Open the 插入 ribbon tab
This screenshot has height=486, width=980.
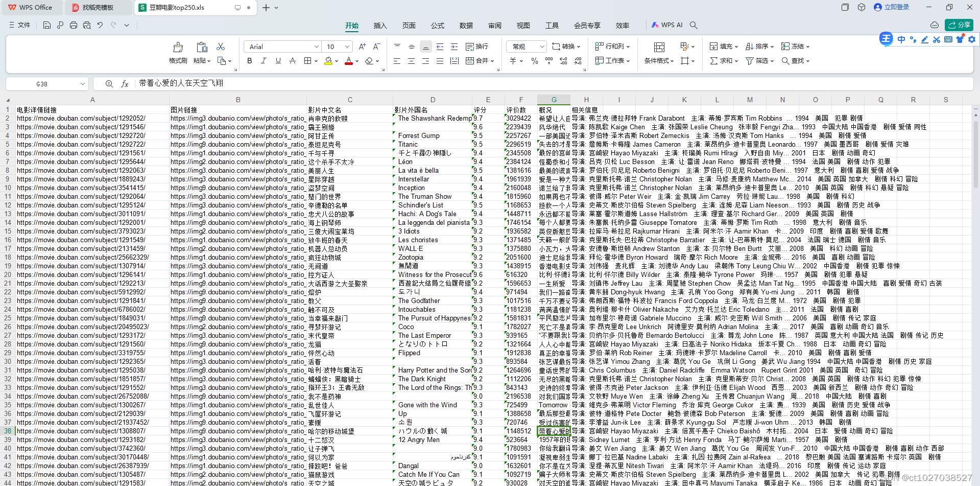pos(380,26)
